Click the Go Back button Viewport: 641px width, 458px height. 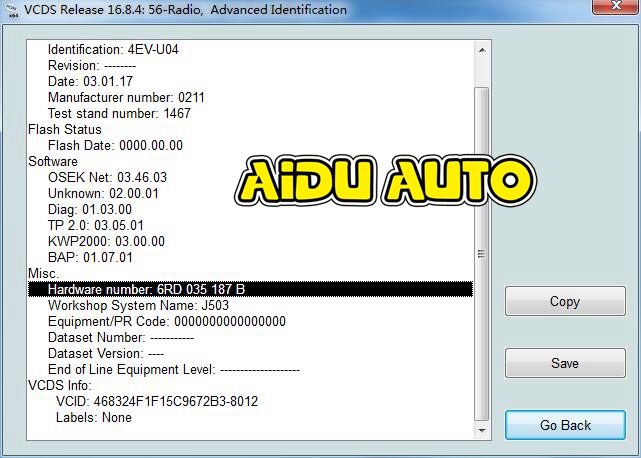click(565, 425)
